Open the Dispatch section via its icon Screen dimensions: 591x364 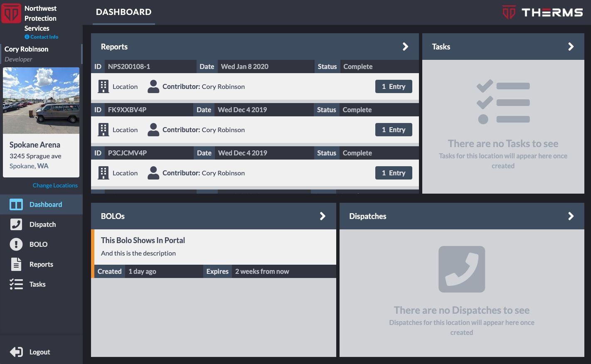(x=16, y=224)
